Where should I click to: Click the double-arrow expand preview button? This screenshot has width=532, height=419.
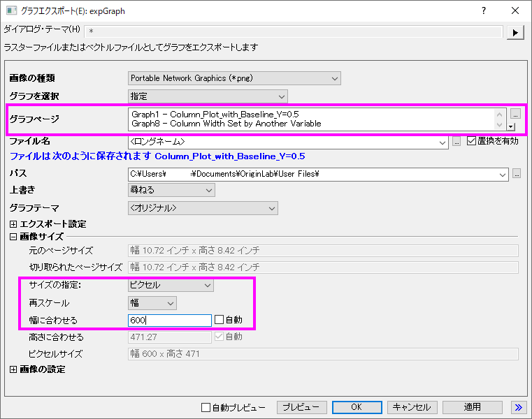coord(519,407)
